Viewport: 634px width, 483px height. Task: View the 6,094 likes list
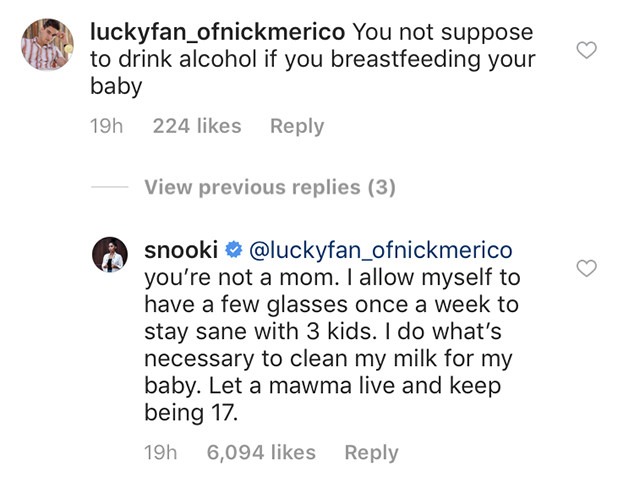(261, 453)
